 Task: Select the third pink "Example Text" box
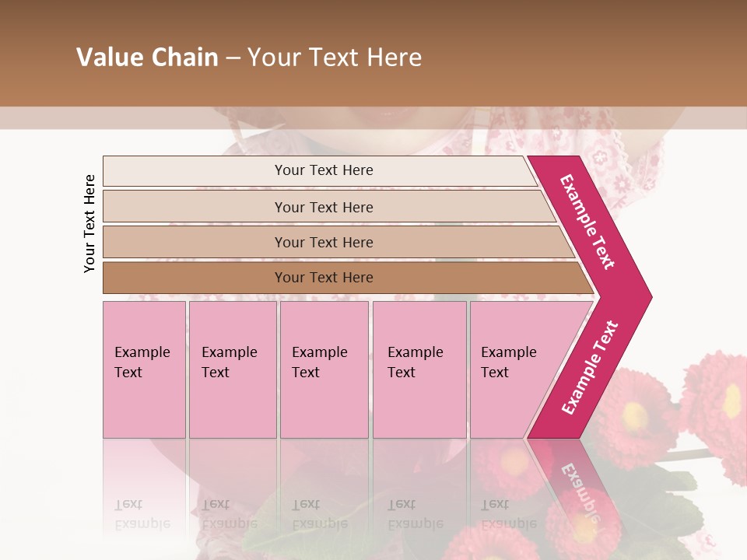pos(324,369)
